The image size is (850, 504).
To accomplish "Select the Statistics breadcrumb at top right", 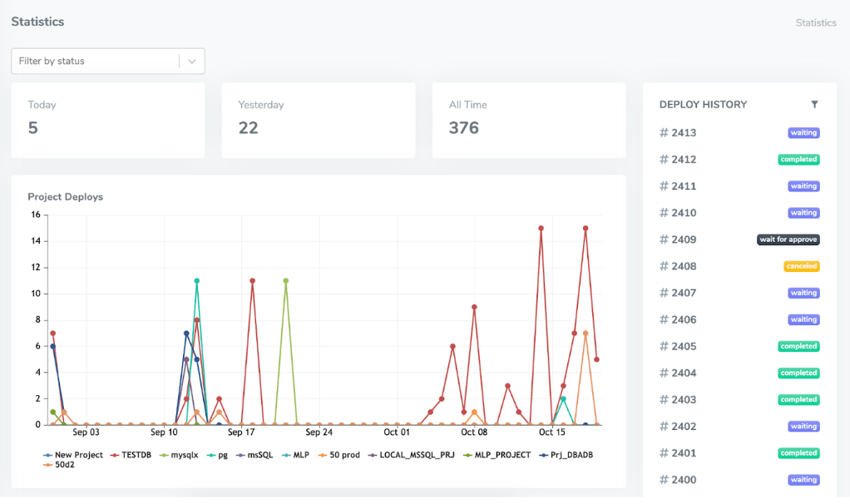I will [815, 22].
